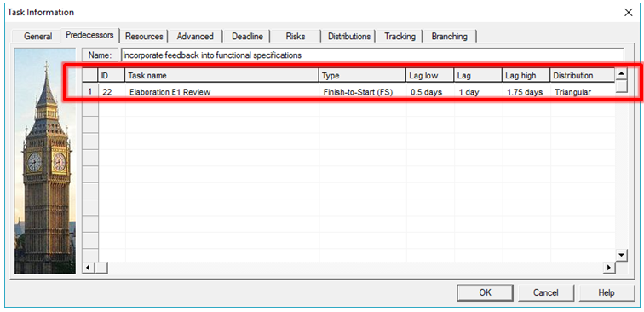Image resolution: width=644 pixels, height=312 pixels.
Task: Click the horizontal scrollbar thumb
Action: click(101, 268)
